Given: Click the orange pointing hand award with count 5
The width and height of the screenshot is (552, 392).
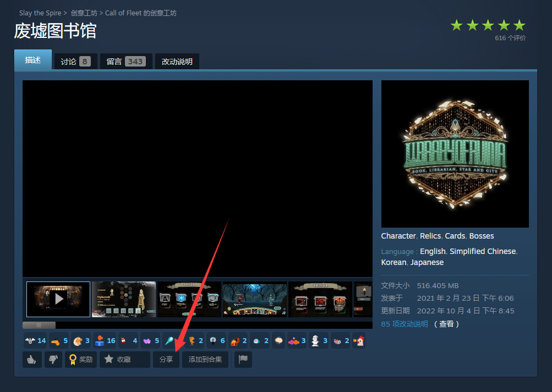Looking at the screenshot, I should (59, 340).
